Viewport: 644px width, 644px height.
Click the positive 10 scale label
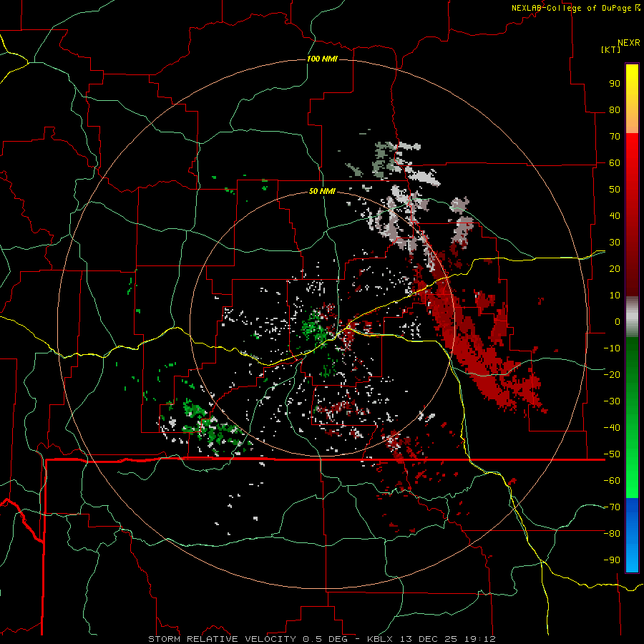tap(615, 296)
